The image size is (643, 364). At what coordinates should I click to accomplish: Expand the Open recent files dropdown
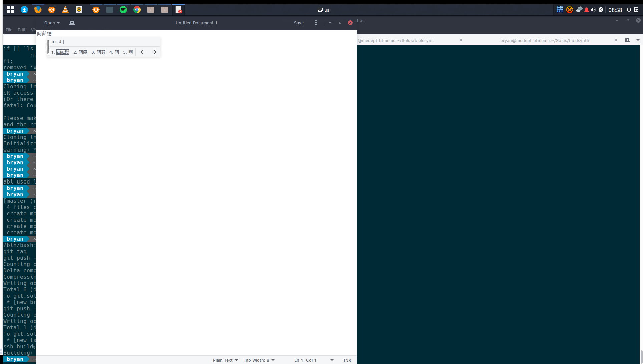tap(52, 23)
